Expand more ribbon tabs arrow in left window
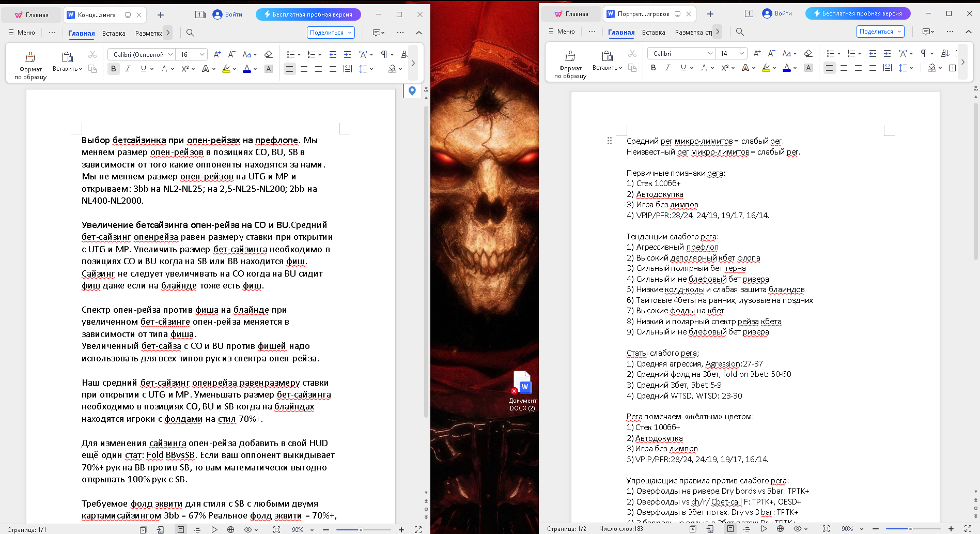980x534 pixels. [x=168, y=33]
